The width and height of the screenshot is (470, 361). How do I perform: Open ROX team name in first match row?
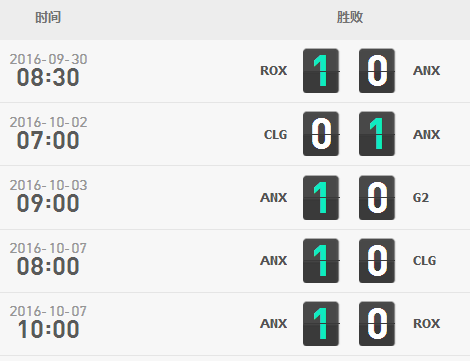(x=273, y=71)
